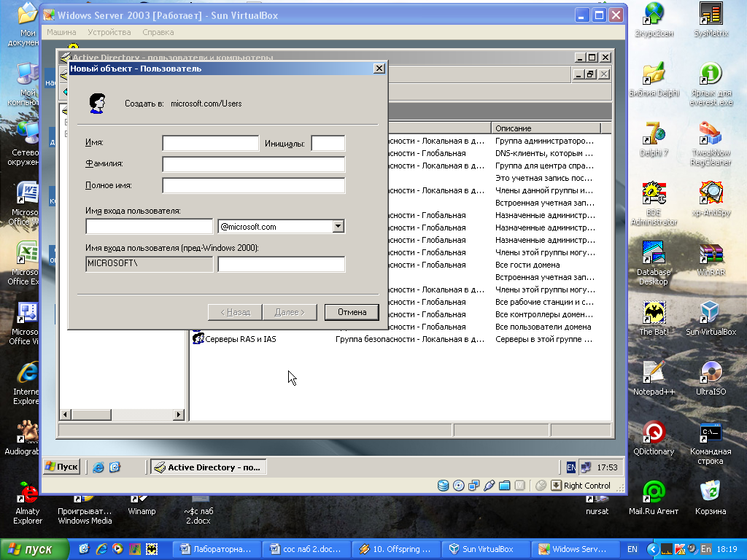Open the Корзина recycle bin
This screenshot has height=560, width=747.
[x=711, y=497]
